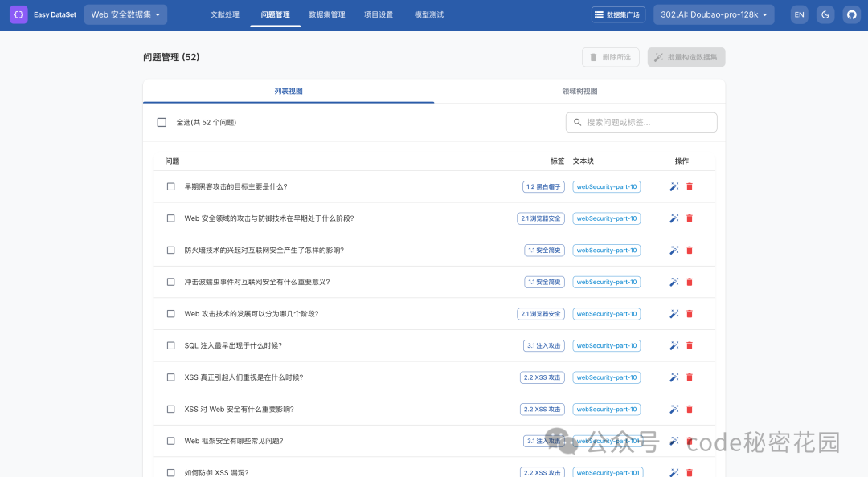Click the 搜索问题或标签 search field
The height and width of the screenshot is (477, 868).
(x=641, y=122)
